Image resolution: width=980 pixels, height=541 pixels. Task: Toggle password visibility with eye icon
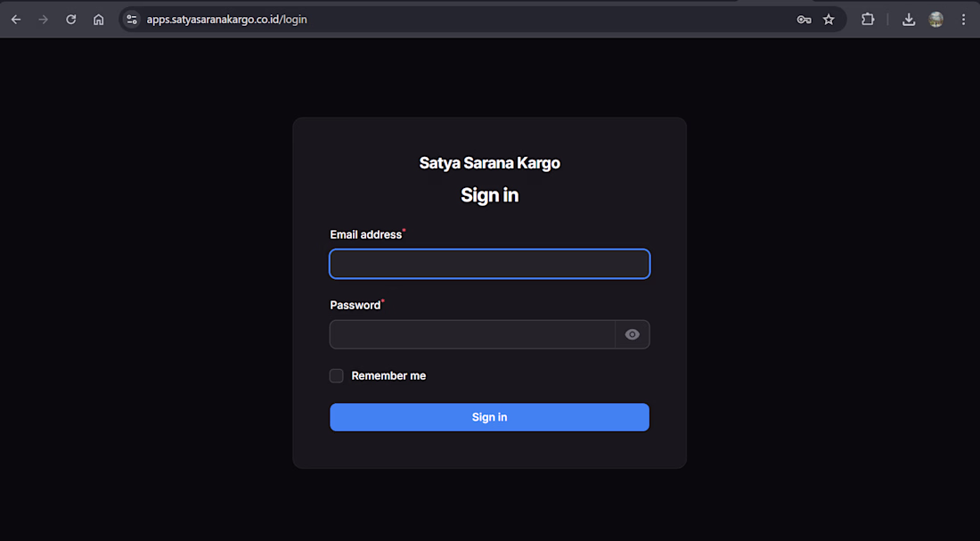point(633,334)
